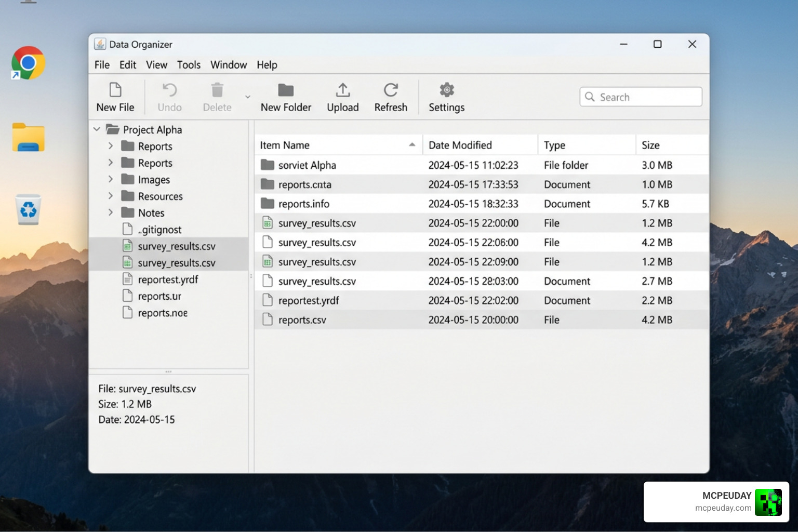Collapse the Project Alpha tree node
This screenshot has width=798, height=532.
[97, 129]
